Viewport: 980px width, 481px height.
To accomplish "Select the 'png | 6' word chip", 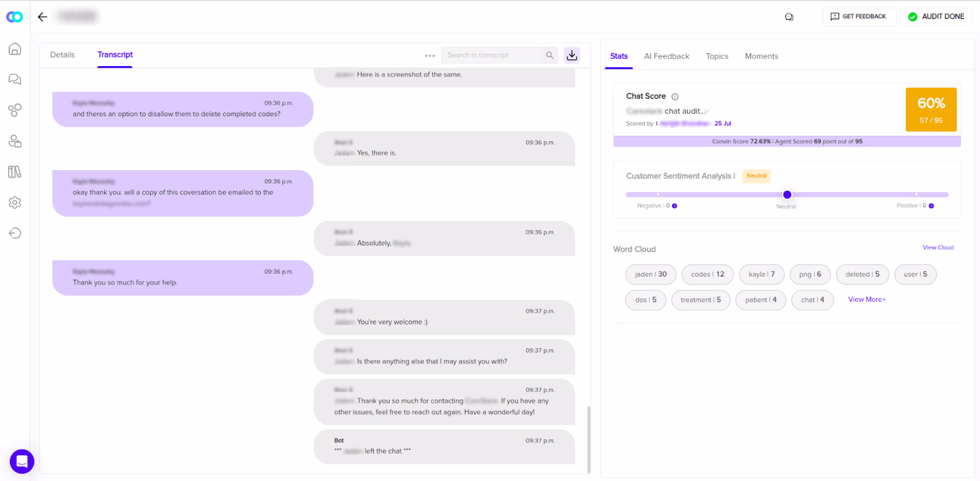I will coord(810,274).
